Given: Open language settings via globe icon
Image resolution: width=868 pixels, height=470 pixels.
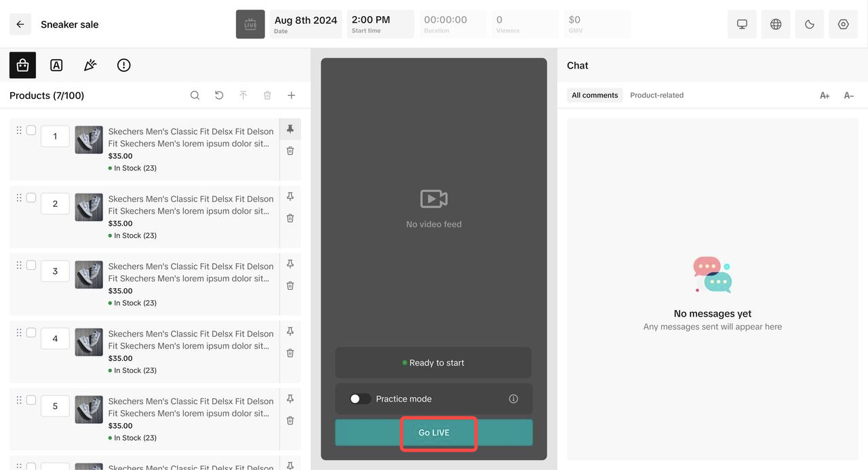Looking at the screenshot, I should [x=776, y=24].
